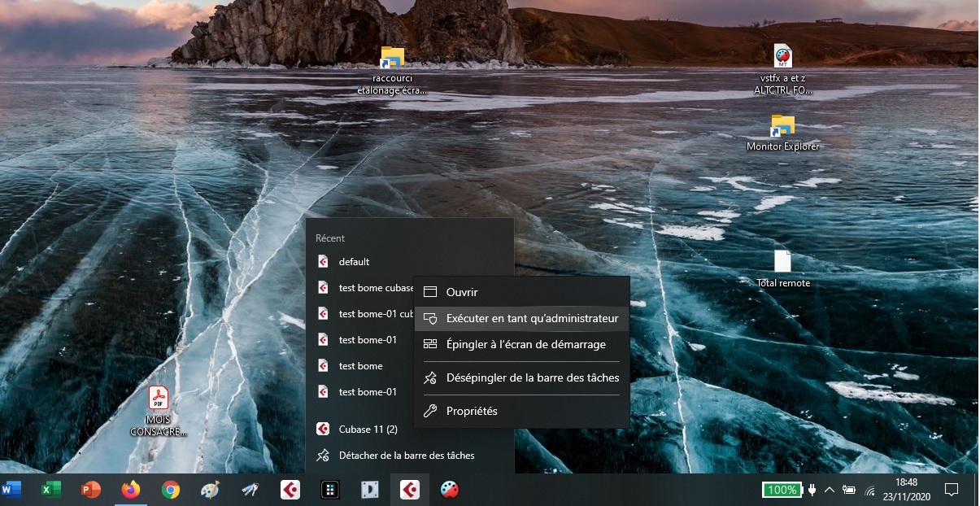
Task: Click the highlighted Cubase taskbar button
Action: pyautogui.click(x=409, y=490)
